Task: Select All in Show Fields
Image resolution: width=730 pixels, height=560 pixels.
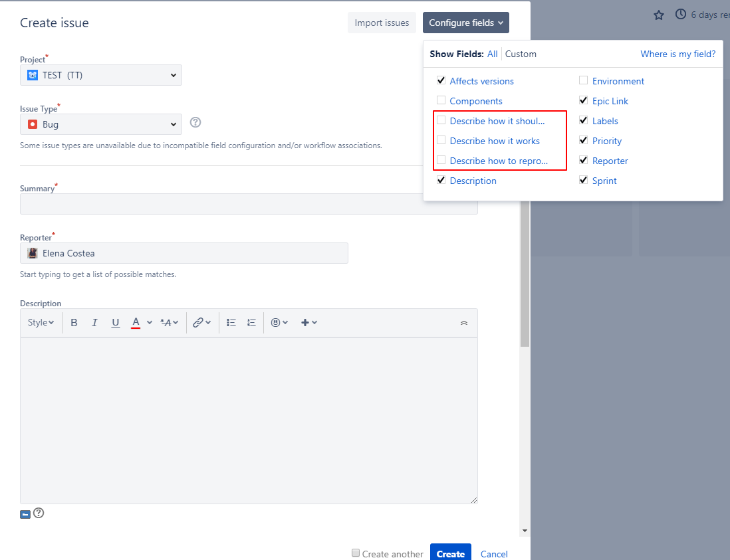Action: coord(493,54)
